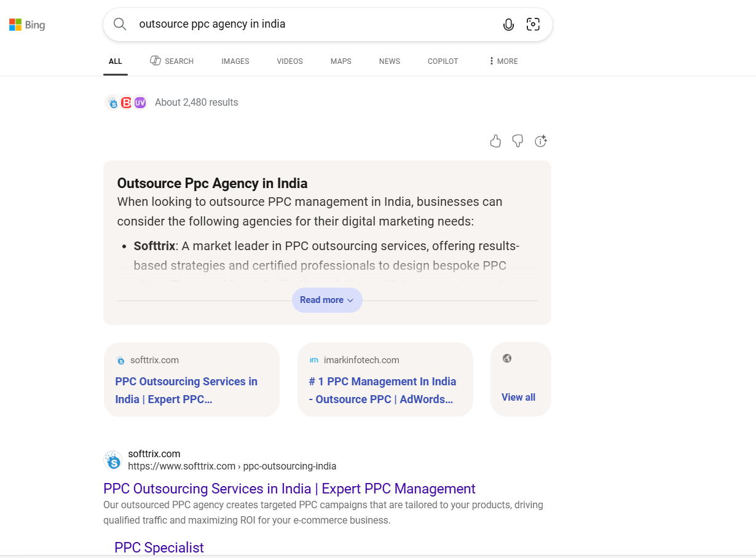Open the More menu
The height and width of the screenshot is (558, 756).
pyautogui.click(x=503, y=61)
